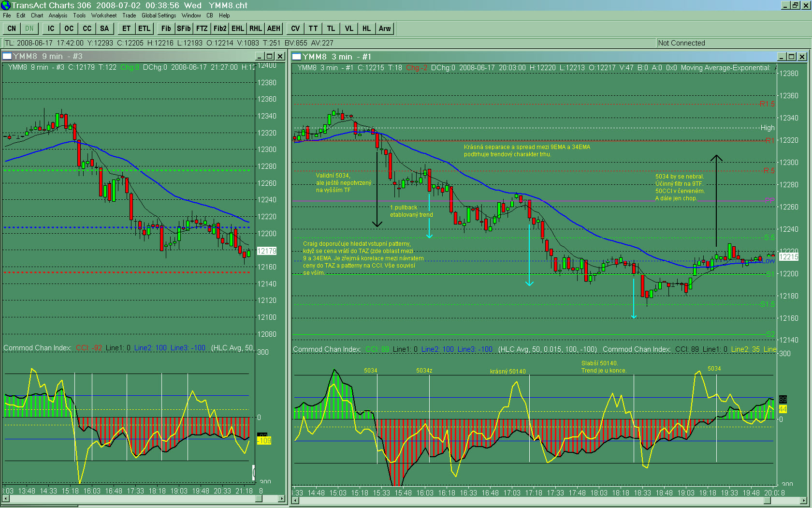Pick the Fib2 toolbar tool
This screenshot has height=508, width=812.
(x=220, y=29)
